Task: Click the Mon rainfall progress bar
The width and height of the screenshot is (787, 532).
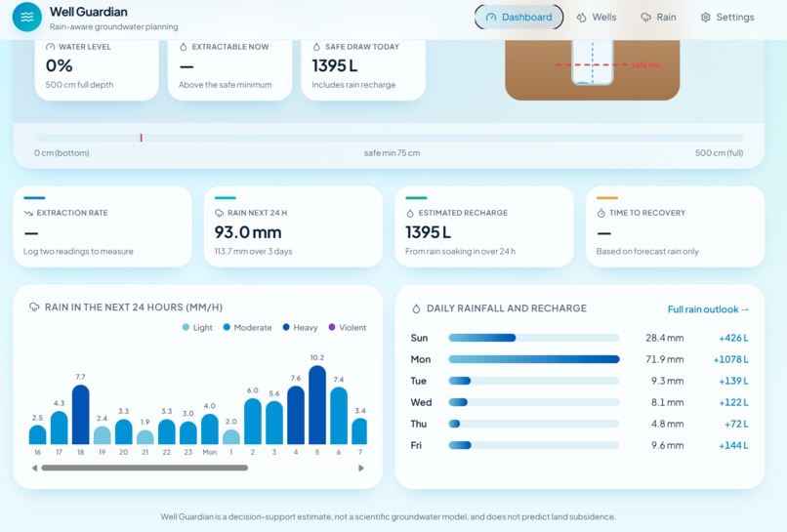Action: (534, 359)
